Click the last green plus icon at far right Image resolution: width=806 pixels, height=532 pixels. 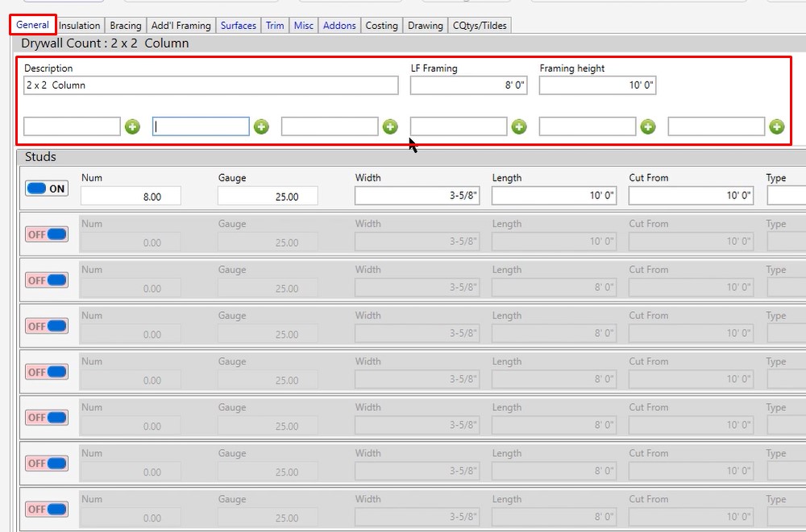[x=776, y=127]
